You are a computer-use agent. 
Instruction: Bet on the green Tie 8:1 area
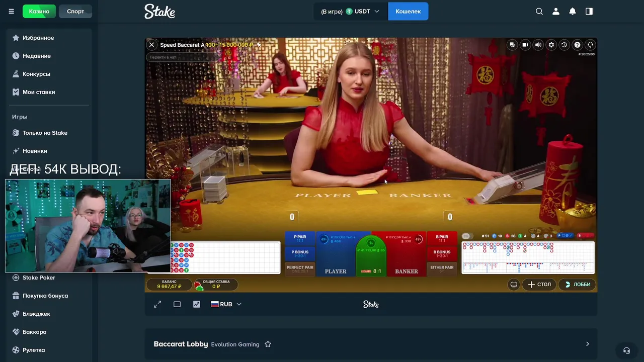(x=371, y=256)
